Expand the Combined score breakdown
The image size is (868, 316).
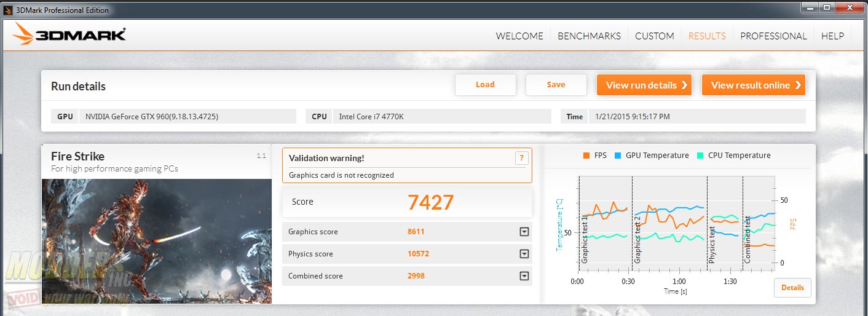coord(524,276)
